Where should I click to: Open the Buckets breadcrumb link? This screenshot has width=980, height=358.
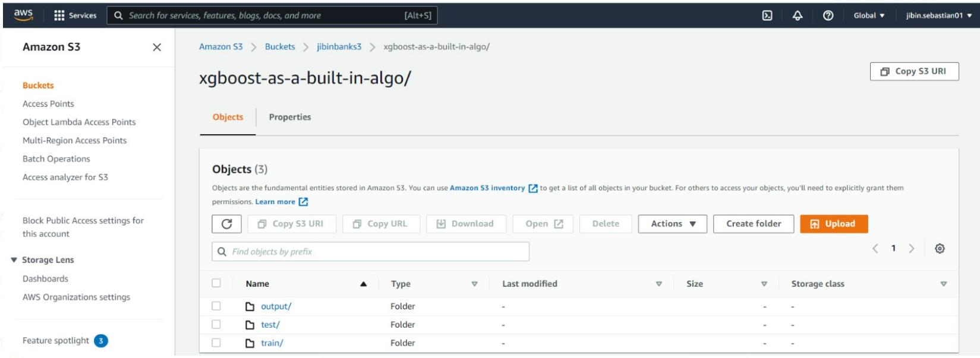[279, 46]
